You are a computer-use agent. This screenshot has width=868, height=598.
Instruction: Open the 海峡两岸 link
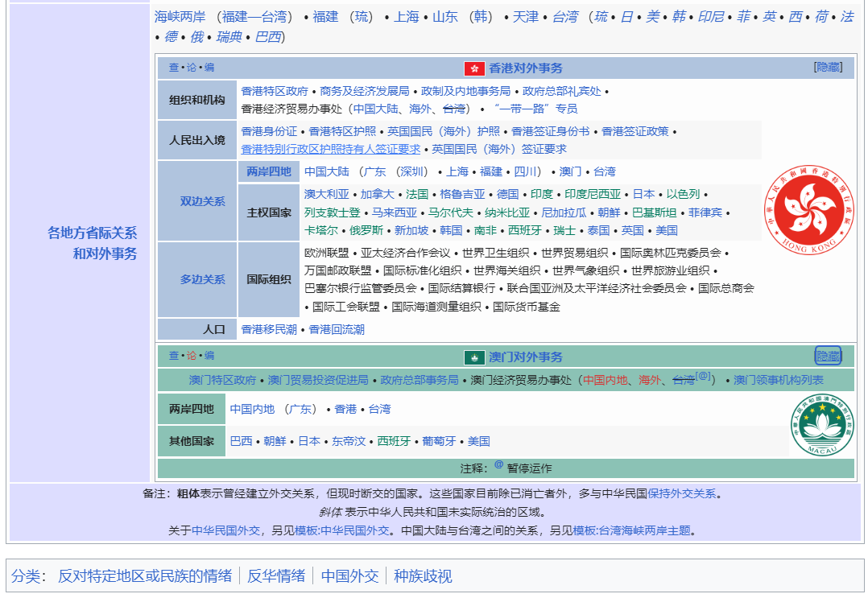(x=180, y=17)
